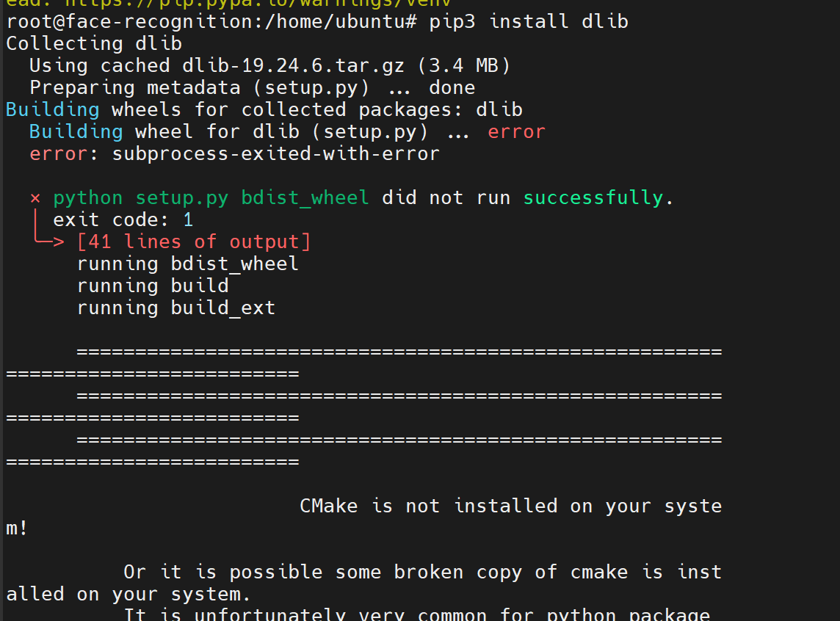
Task: Click the green word successfully
Action: pos(593,198)
